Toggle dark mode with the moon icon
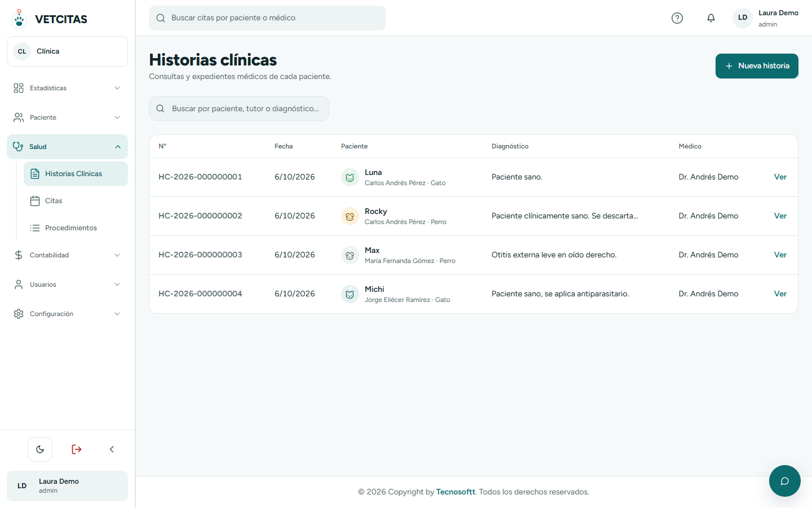This screenshot has height=508, width=812. coord(40,449)
